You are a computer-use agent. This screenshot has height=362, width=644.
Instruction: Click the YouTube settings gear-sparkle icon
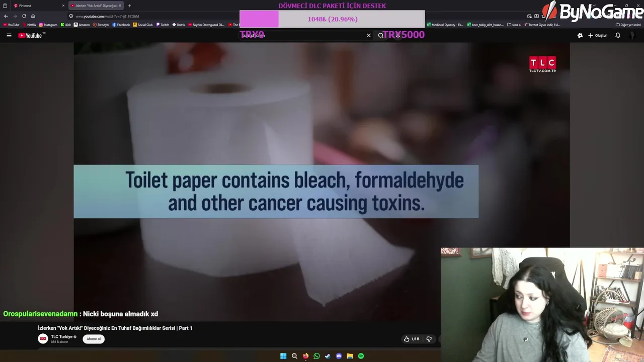tap(580, 35)
